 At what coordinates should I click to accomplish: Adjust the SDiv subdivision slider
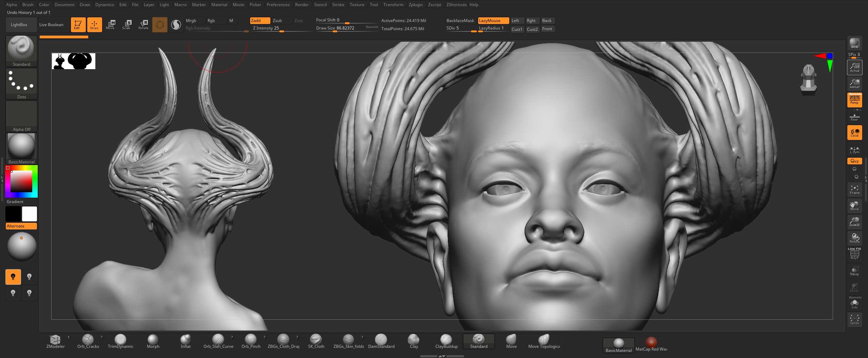[461, 28]
